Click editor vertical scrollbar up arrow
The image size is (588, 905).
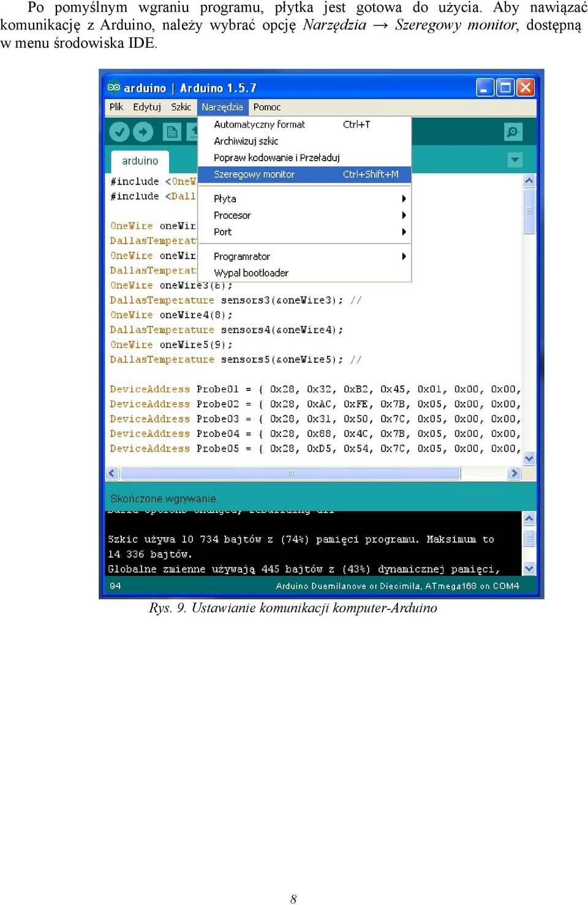click(529, 181)
